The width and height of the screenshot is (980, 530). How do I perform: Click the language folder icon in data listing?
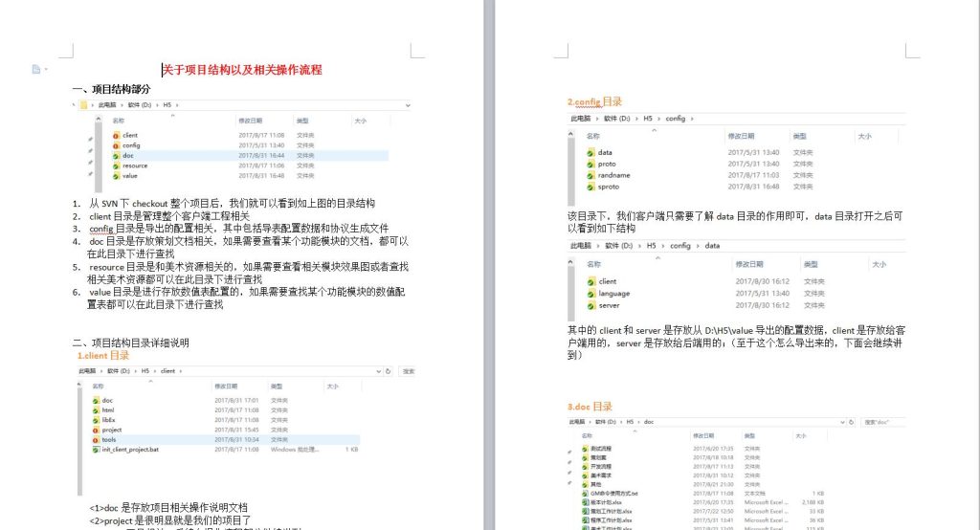(591, 294)
